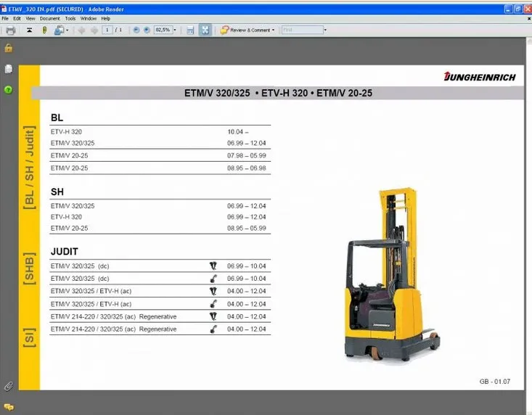Click the green help icon in sidebar

[9, 89]
